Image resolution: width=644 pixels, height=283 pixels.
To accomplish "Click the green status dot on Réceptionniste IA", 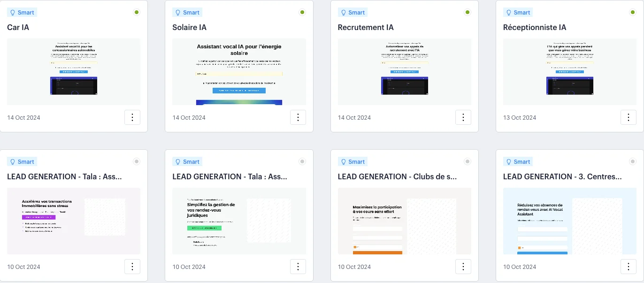I will (x=633, y=12).
